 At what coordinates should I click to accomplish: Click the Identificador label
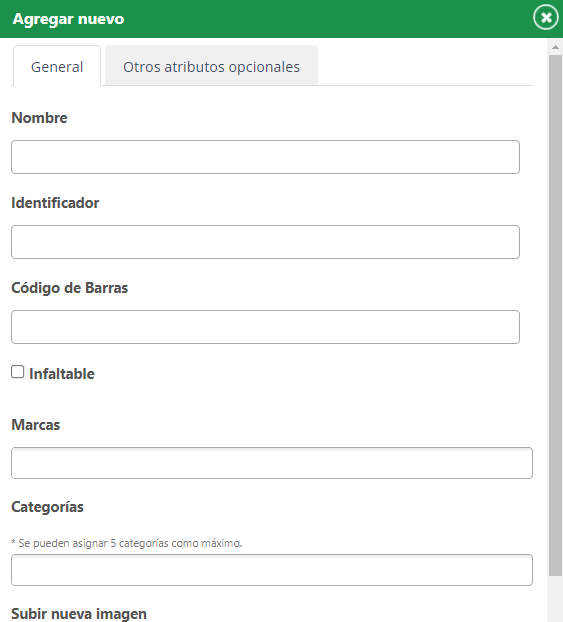tap(55, 203)
